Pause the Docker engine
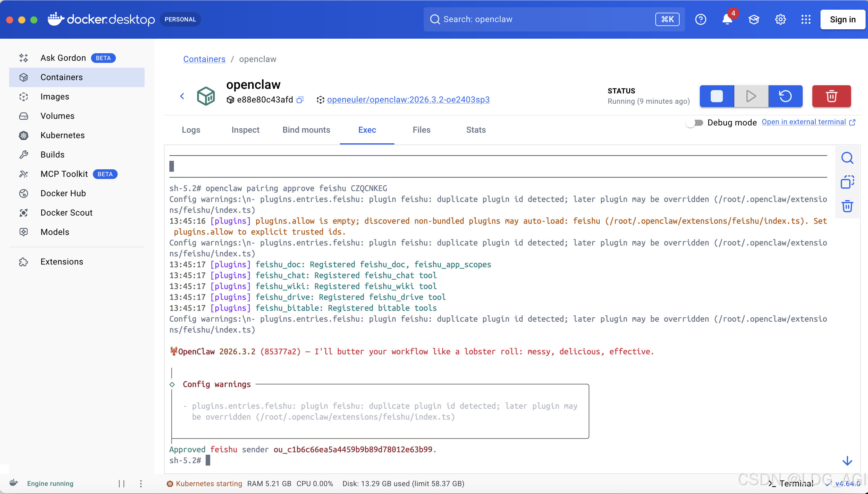 coord(122,483)
